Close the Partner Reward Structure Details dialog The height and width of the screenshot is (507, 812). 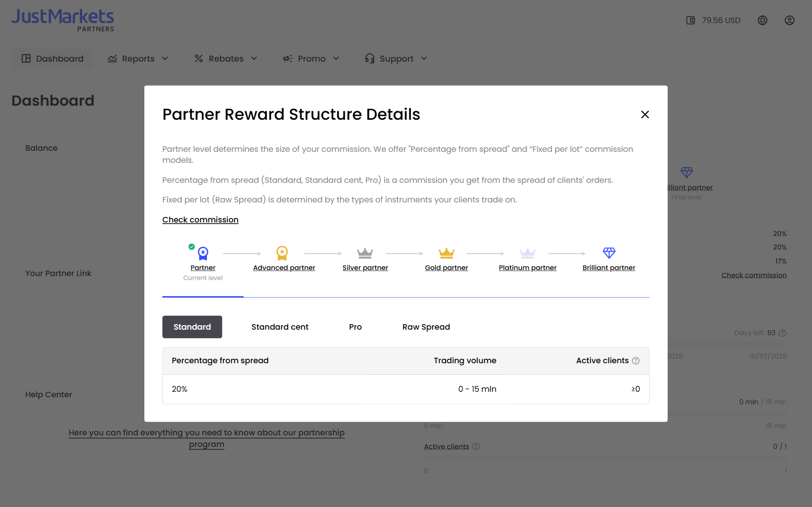pos(645,115)
